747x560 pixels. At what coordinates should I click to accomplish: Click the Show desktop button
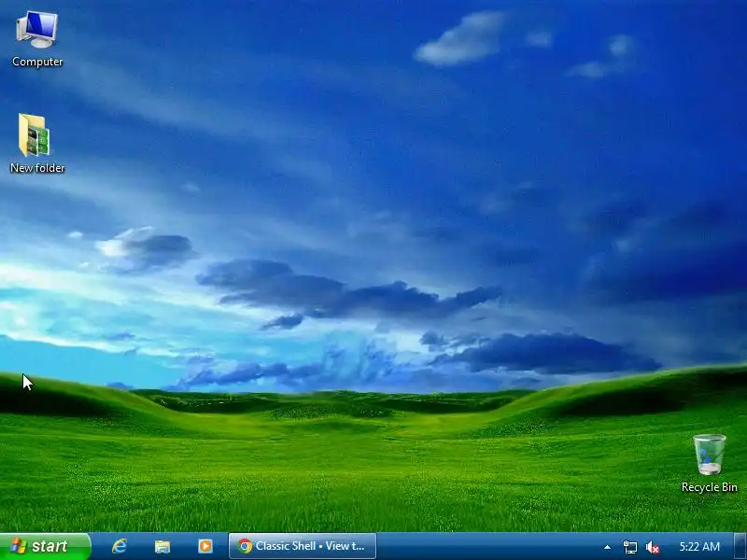coord(740,546)
